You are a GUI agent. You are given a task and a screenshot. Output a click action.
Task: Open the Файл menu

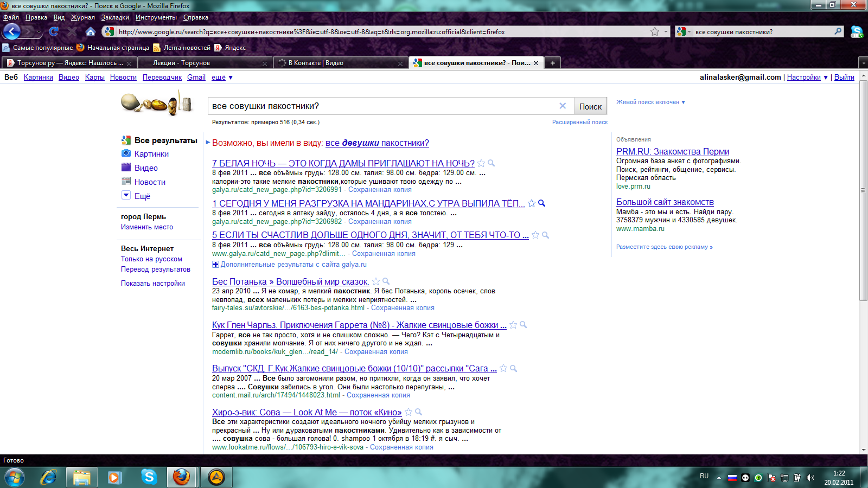[11, 17]
